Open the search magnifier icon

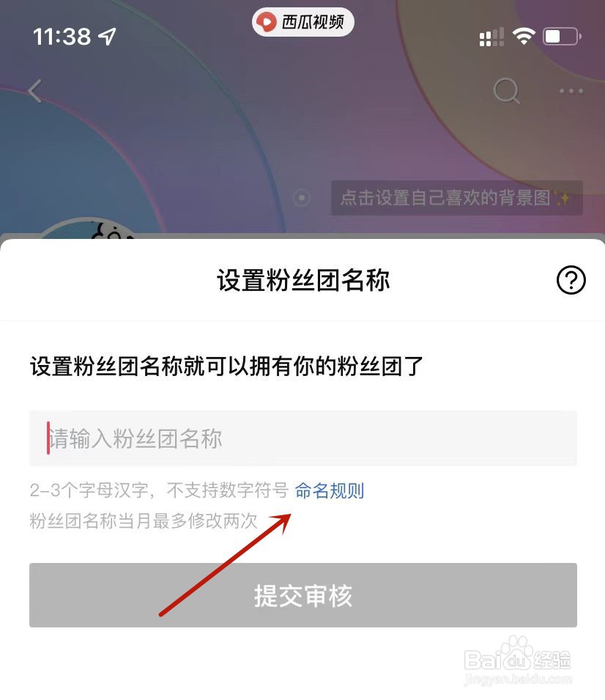pyautogui.click(x=506, y=91)
